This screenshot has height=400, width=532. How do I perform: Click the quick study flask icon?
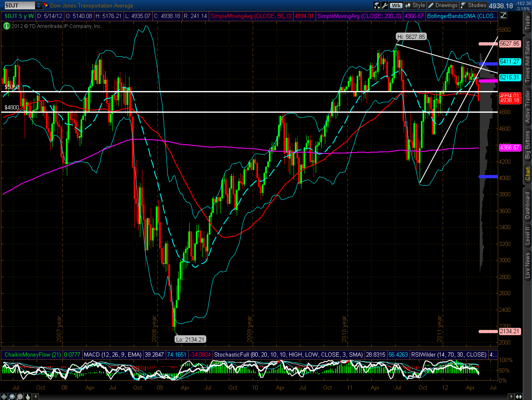click(377, 5)
